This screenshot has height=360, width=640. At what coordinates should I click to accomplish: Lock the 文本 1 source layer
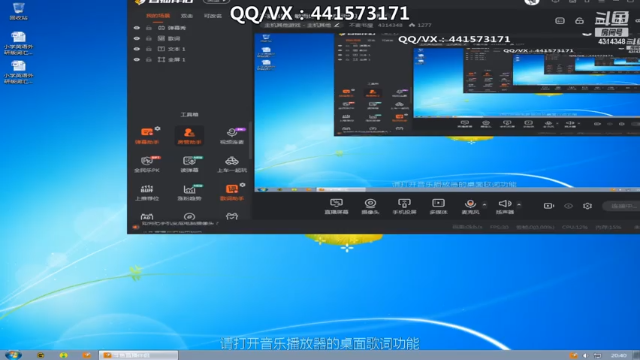[149, 49]
